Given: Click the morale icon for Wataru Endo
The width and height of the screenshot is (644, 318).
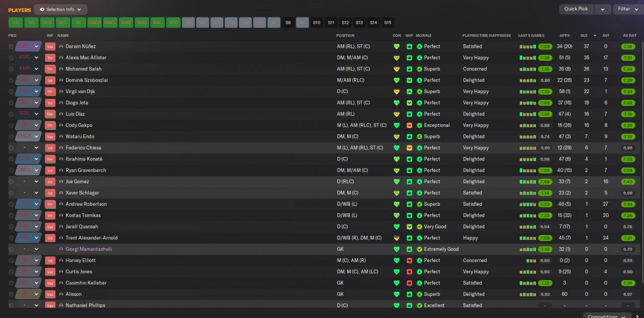Looking at the screenshot, I should 420,136.
